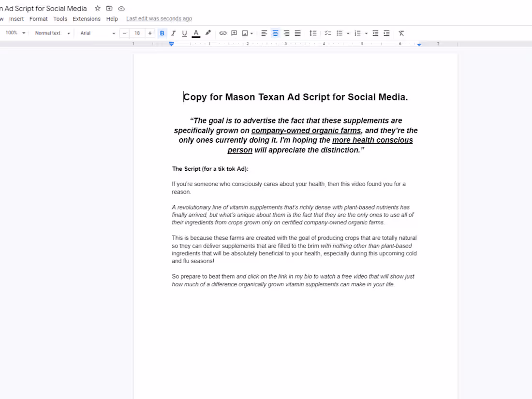Justify the paragraph alignment
This screenshot has height=399, width=532.
297,33
